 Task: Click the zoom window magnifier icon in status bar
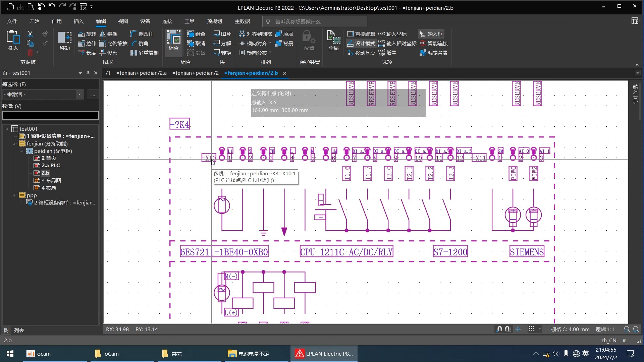(627, 329)
